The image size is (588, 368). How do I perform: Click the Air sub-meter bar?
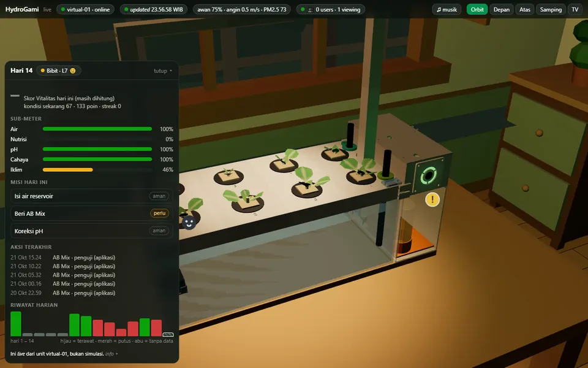point(97,129)
